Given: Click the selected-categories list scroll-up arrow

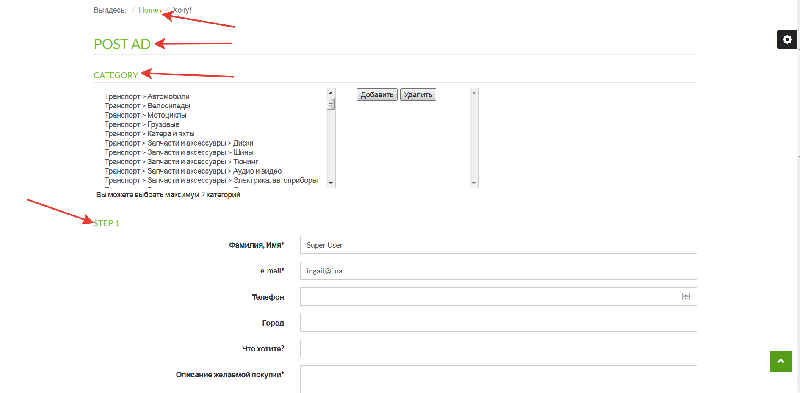Looking at the screenshot, I should (x=474, y=93).
